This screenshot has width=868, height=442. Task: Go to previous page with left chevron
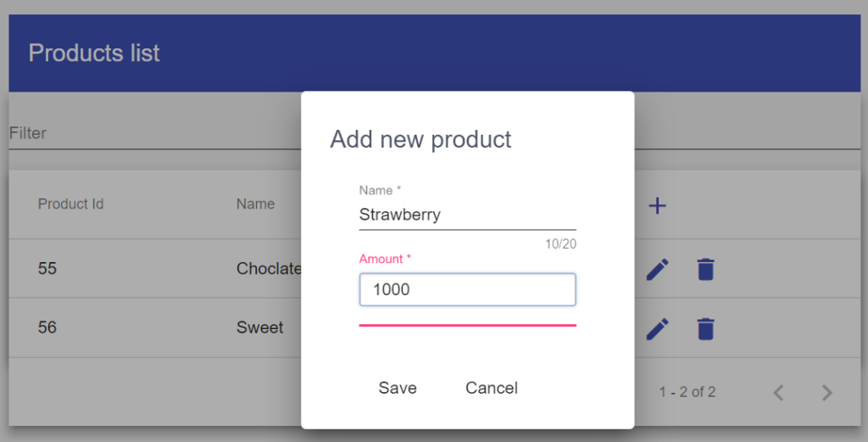(778, 392)
